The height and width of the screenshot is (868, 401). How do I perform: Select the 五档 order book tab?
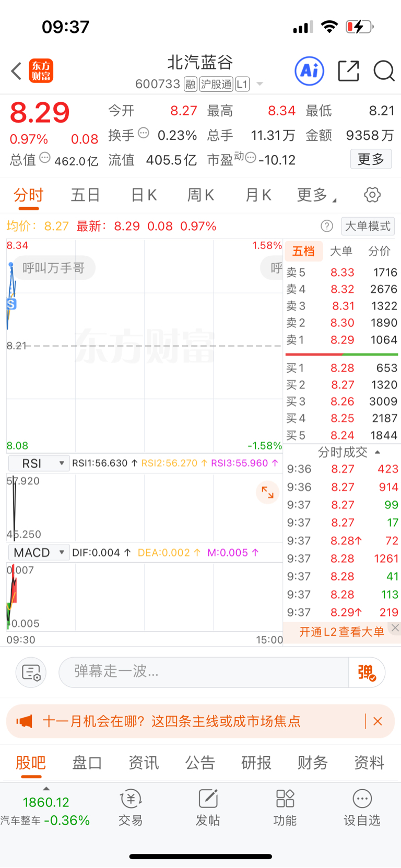[303, 252]
